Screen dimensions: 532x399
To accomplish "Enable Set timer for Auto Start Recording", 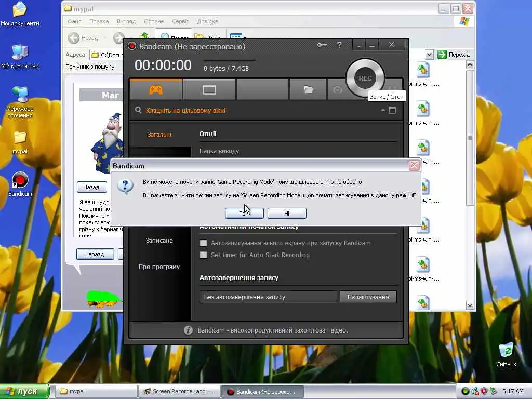I will tap(203, 255).
